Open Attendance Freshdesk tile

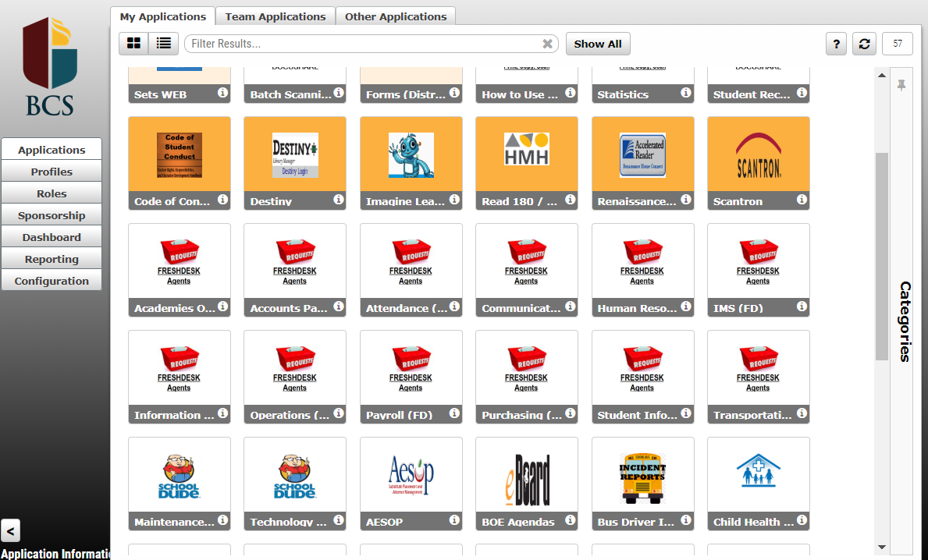tap(411, 270)
